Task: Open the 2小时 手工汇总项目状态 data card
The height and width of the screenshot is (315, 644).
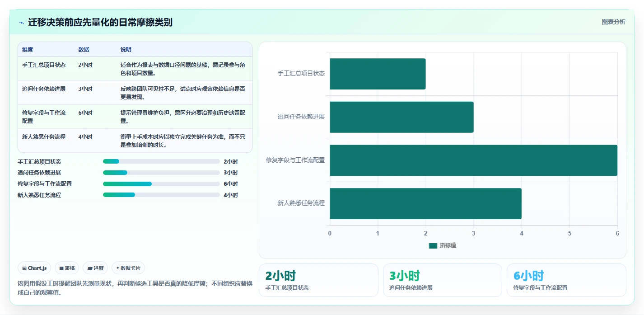Action: coord(318,280)
